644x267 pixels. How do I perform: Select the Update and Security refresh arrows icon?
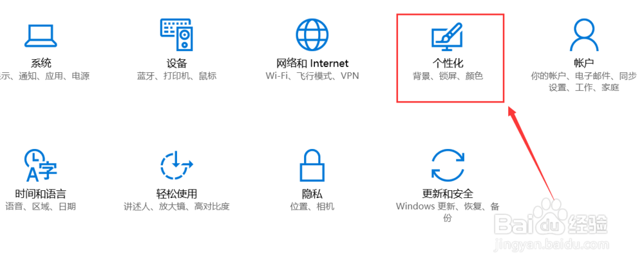pyautogui.click(x=448, y=166)
